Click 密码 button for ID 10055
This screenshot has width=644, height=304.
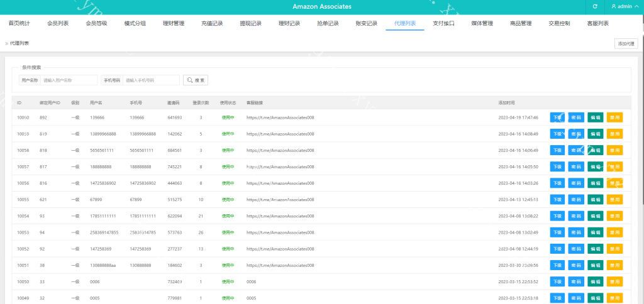coord(576,199)
